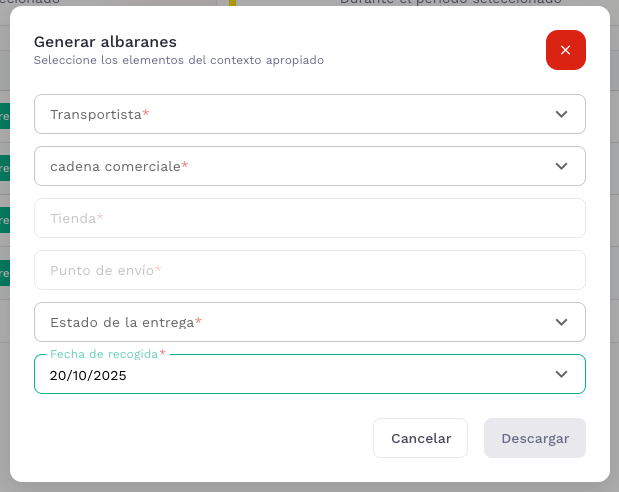
Task: Click the Estado de la entrega chevron arrow
Action: click(561, 322)
